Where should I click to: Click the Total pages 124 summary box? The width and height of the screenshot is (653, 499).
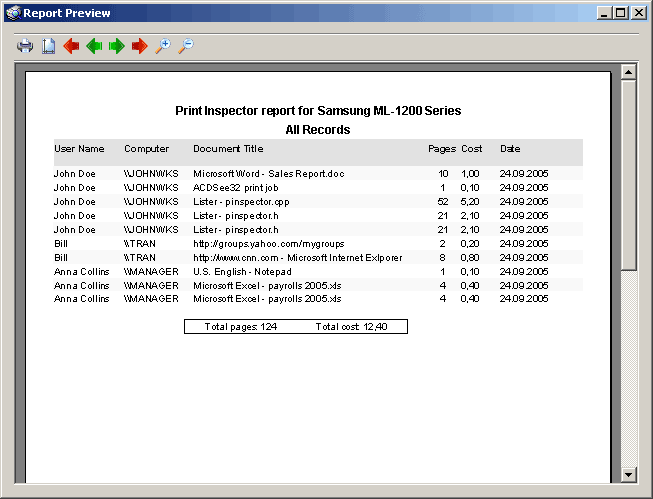click(x=296, y=327)
